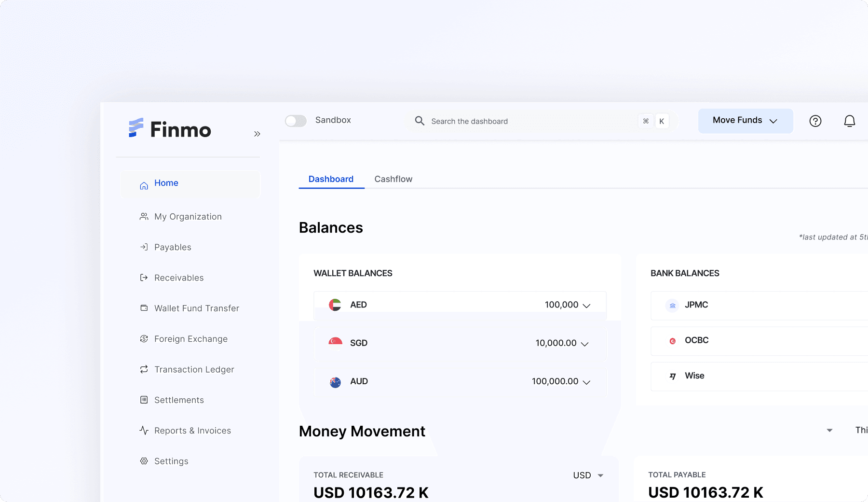Open USD currency dropdown in Total Receivable
868x502 pixels.
click(588, 475)
